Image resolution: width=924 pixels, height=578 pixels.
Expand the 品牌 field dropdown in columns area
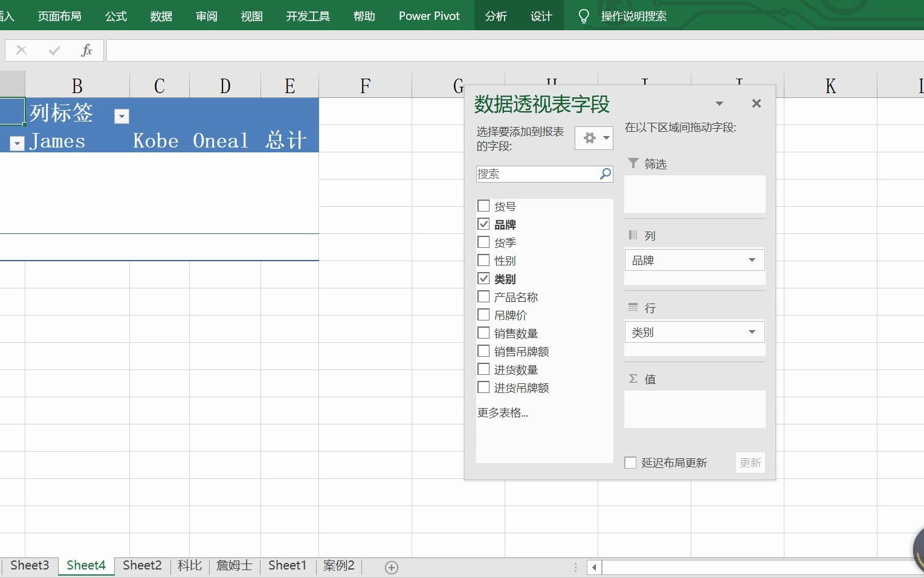click(752, 260)
